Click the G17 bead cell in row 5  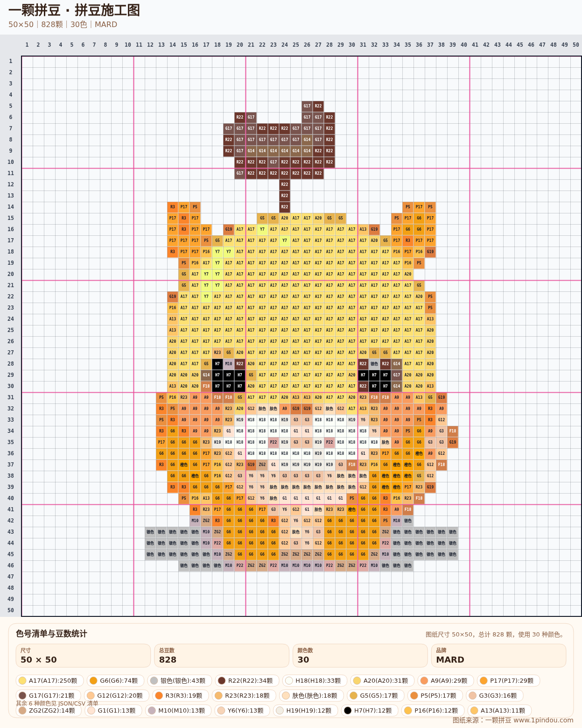[x=307, y=106]
